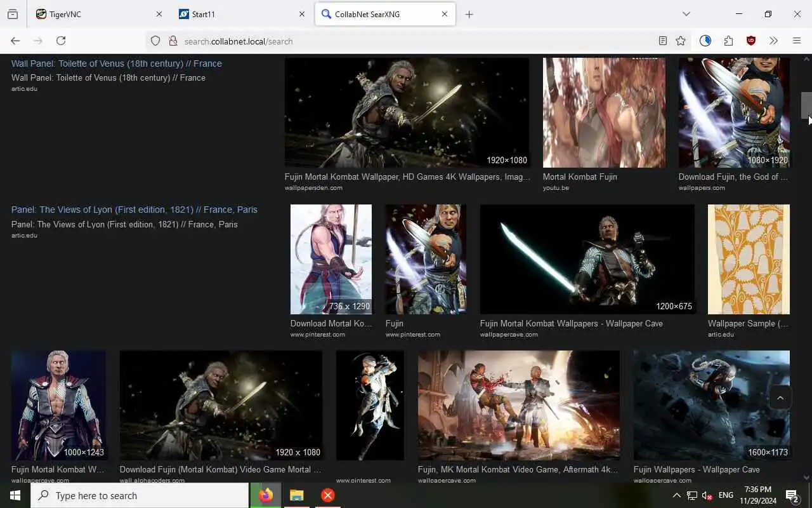Click the vertical scrollbar thumb
Screen dimensions: 812x508
[x=806, y=105]
